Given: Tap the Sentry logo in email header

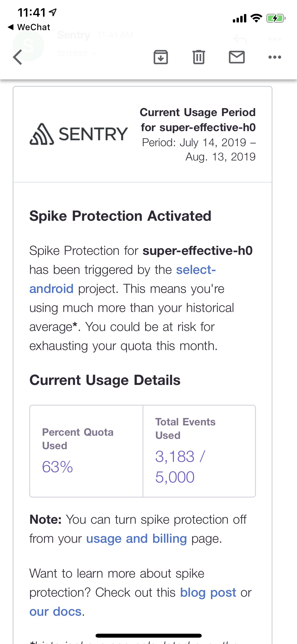Looking at the screenshot, I should 79,134.
